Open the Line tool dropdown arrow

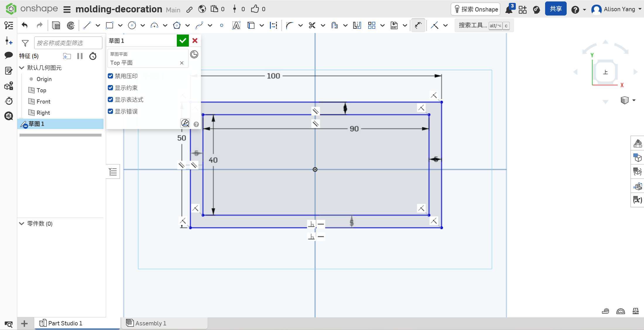click(x=98, y=25)
